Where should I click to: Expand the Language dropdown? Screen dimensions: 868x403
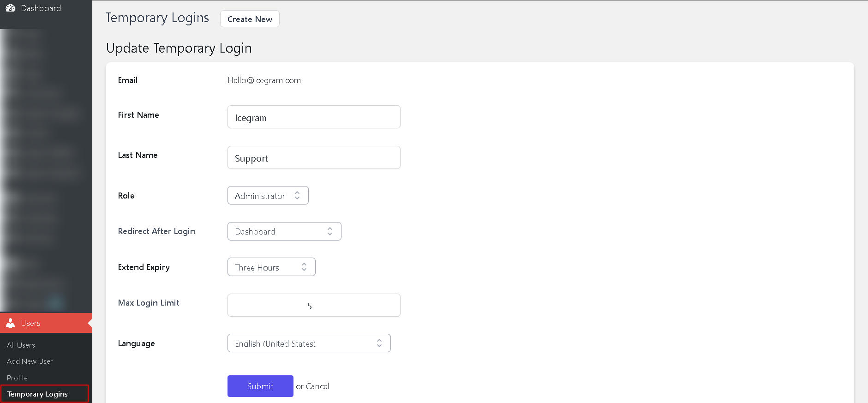tap(309, 343)
